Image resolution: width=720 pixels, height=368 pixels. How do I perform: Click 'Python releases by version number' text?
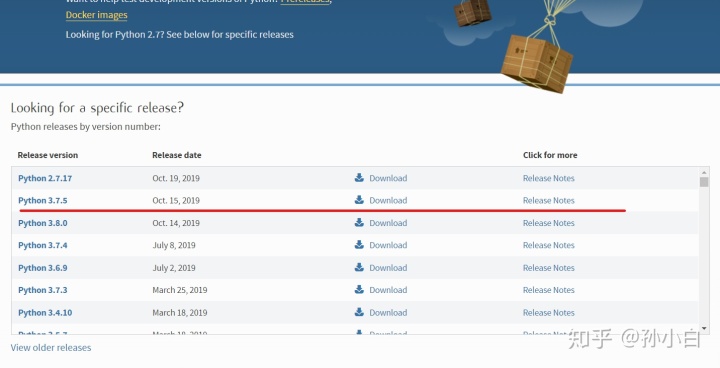86,127
